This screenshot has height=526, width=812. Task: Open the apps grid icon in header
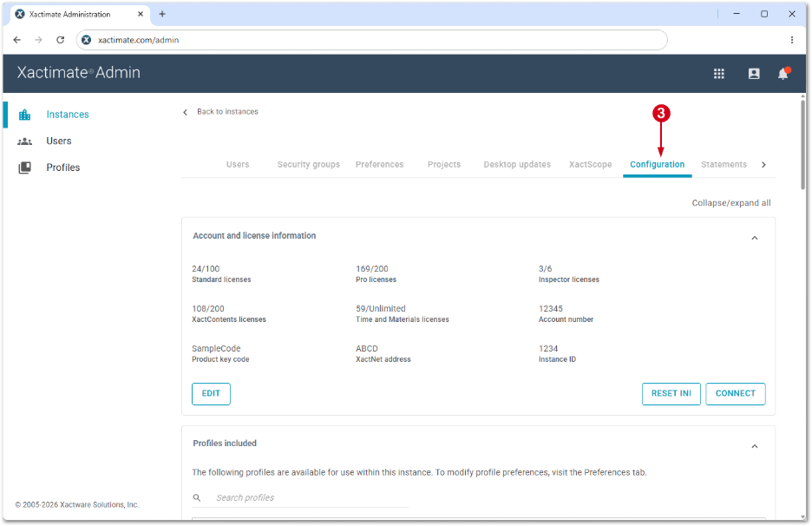coord(719,74)
